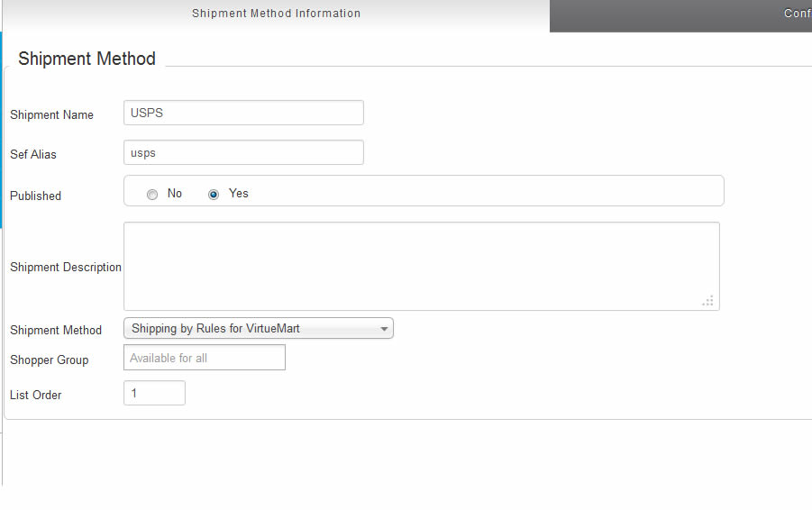Viewport: 812px width, 510px height.
Task: Click the List Order input field
Action: point(154,393)
